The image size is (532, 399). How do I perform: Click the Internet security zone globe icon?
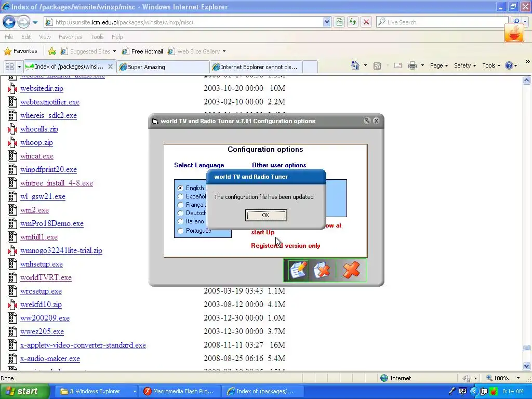(x=384, y=378)
